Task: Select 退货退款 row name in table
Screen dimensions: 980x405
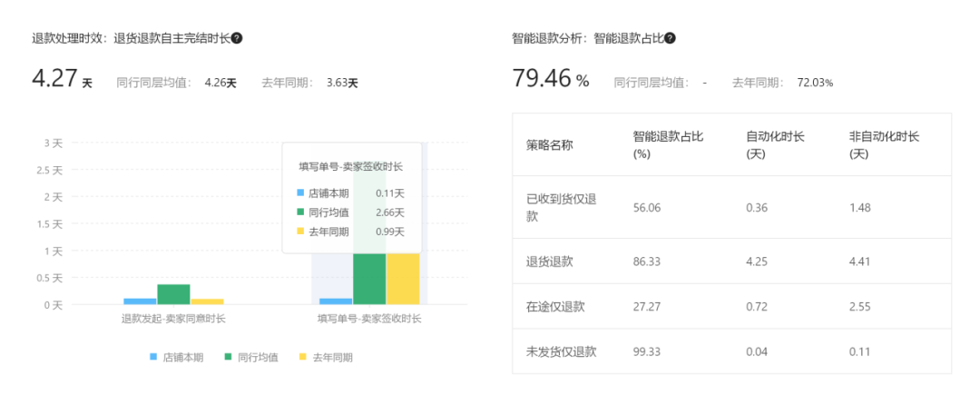Action: [x=550, y=262]
